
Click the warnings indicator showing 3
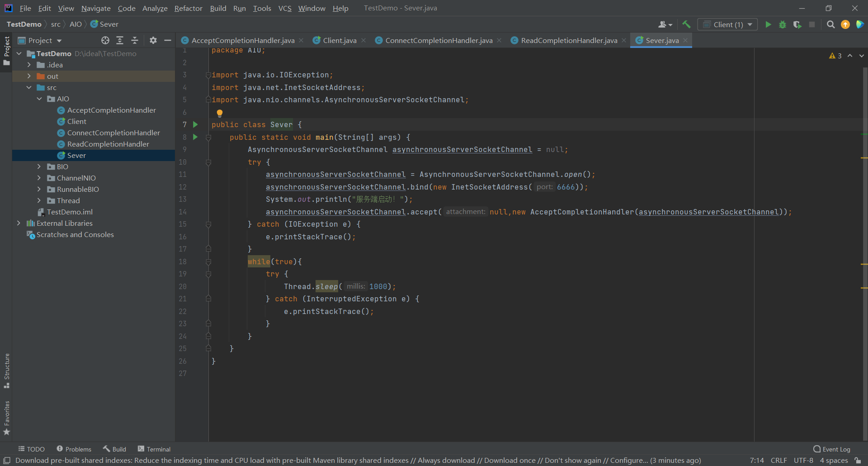click(835, 56)
